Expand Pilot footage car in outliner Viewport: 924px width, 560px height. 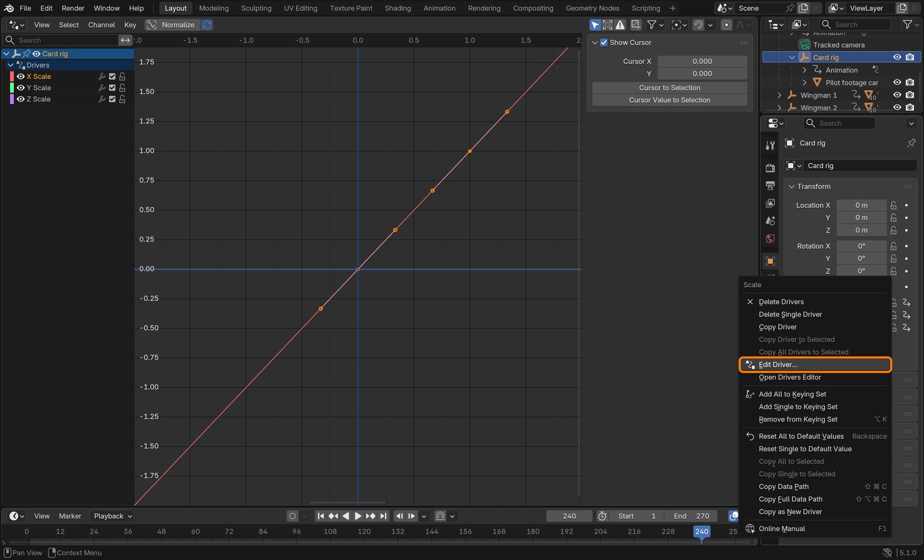tap(804, 83)
